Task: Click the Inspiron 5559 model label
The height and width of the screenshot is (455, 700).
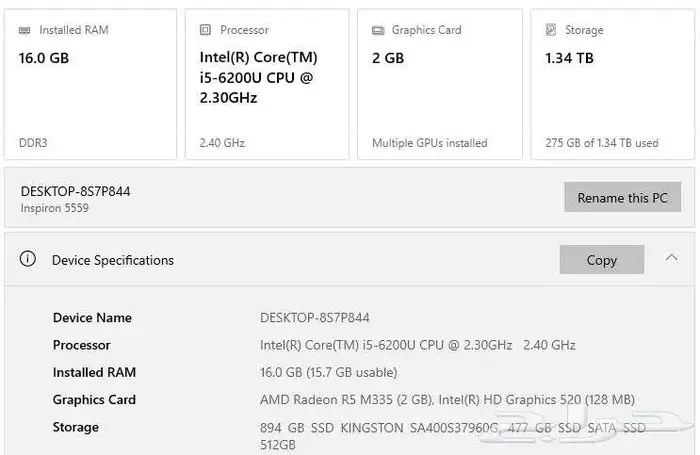Action: 54,208
